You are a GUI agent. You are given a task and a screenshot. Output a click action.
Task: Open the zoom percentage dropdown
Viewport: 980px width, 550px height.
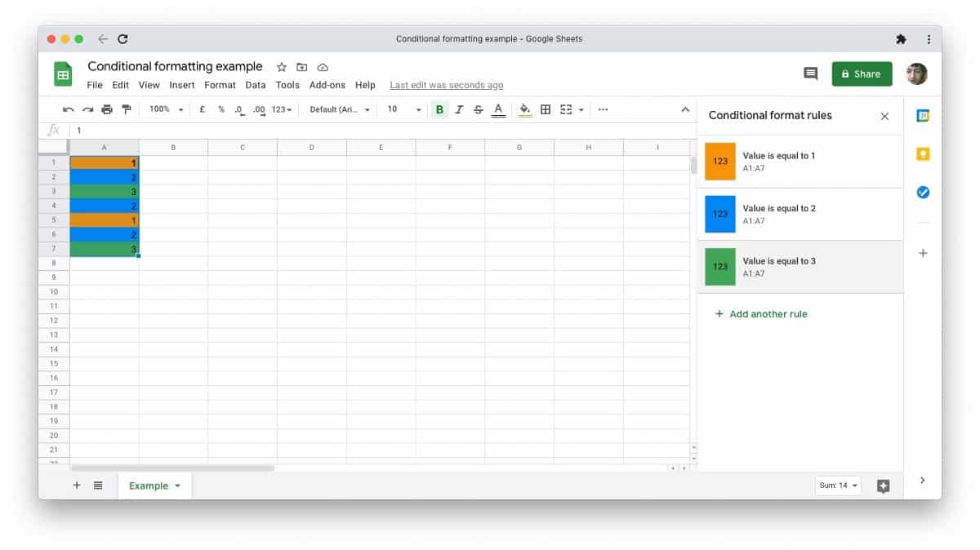tap(166, 109)
